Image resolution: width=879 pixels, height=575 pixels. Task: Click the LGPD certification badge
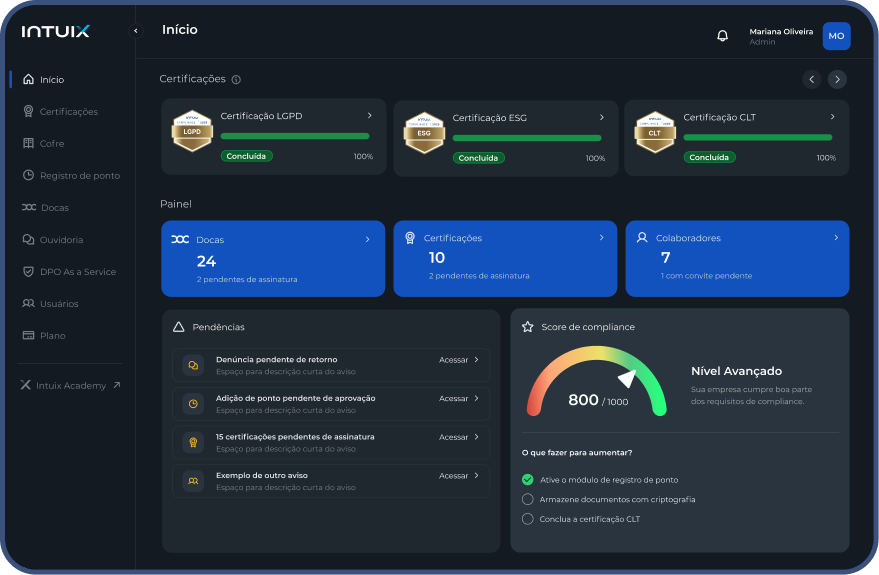pyautogui.click(x=192, y=131)
